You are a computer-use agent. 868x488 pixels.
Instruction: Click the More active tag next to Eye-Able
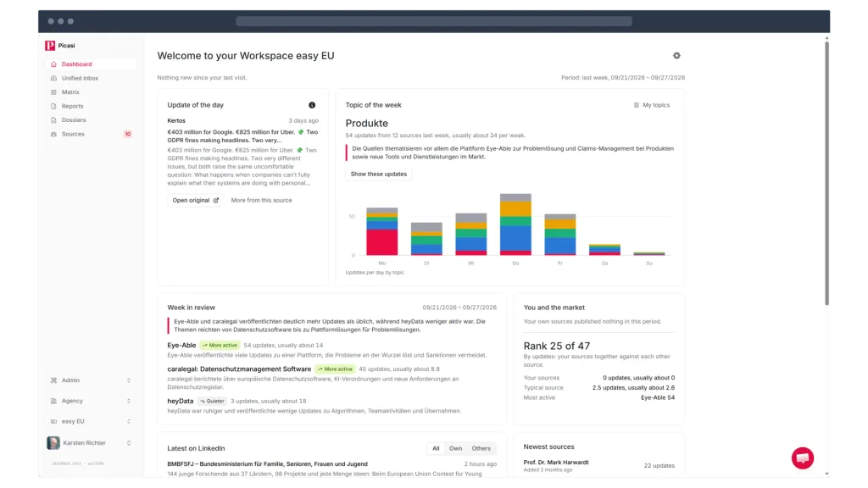coord(220,346)
